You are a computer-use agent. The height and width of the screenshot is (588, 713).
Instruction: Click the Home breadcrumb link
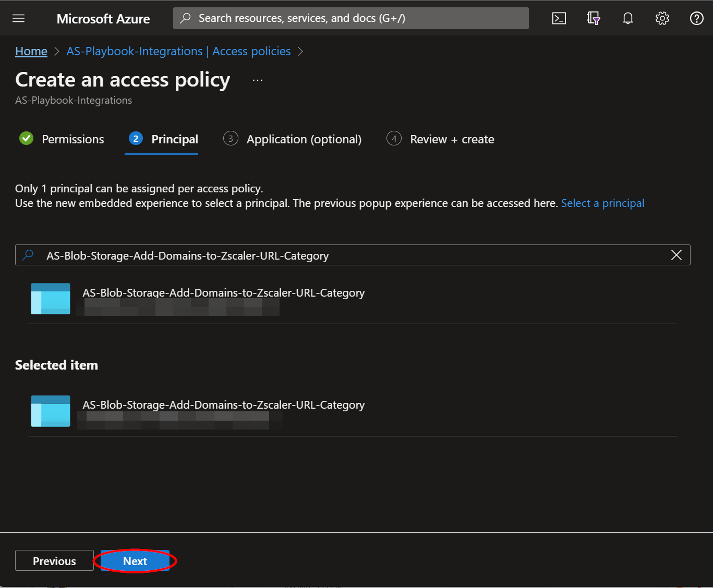(x=31, y=51)
